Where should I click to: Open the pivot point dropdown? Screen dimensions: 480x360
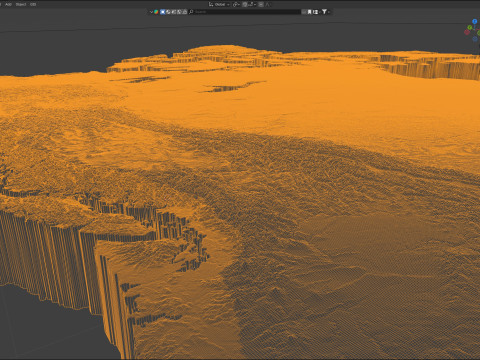click(236, 4)
